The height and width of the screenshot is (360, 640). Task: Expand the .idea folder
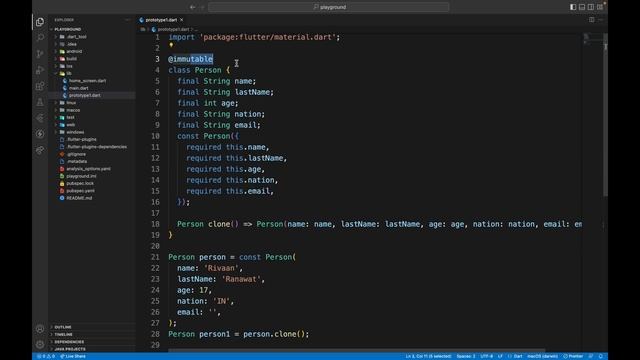point(72,44)
